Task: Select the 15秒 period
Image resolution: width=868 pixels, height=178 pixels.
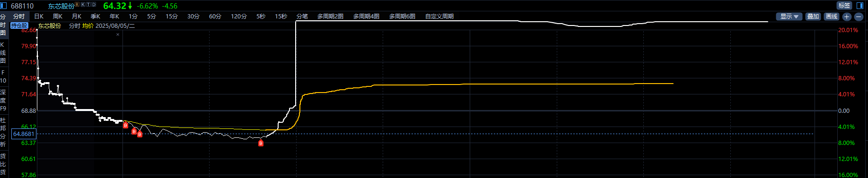Action: (x=281, y=17)
